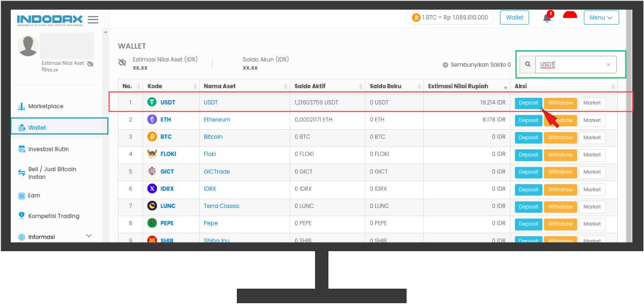
Task: Open the Menu dropdown
Action: [601, 18]
